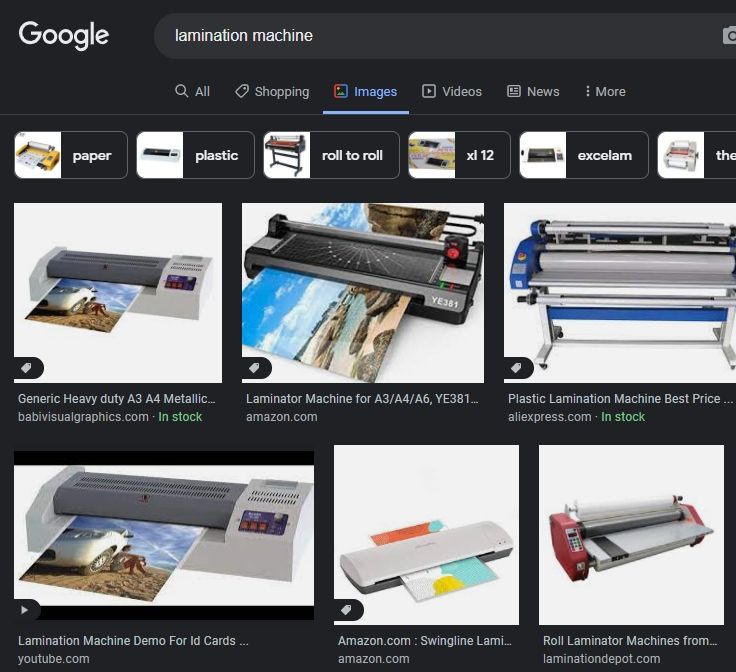Click the Google logo
This screenshot has width=736, height=672.
64,35
